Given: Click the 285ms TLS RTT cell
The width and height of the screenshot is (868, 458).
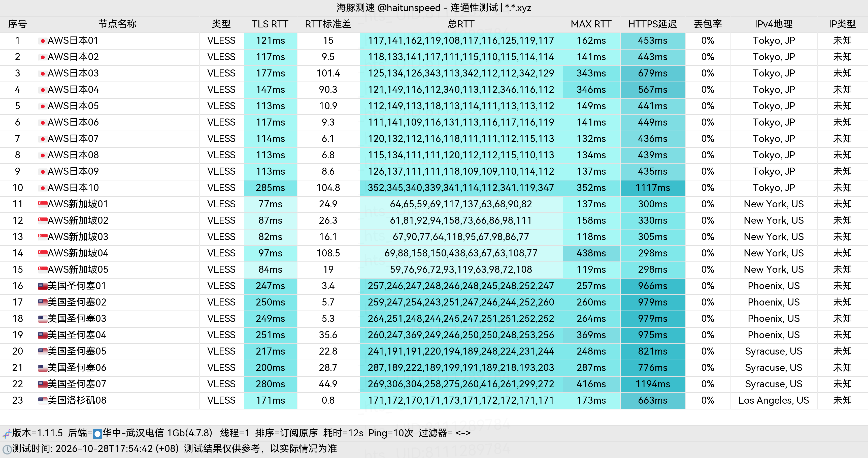Looking at the screenshot, I should 270,188.
